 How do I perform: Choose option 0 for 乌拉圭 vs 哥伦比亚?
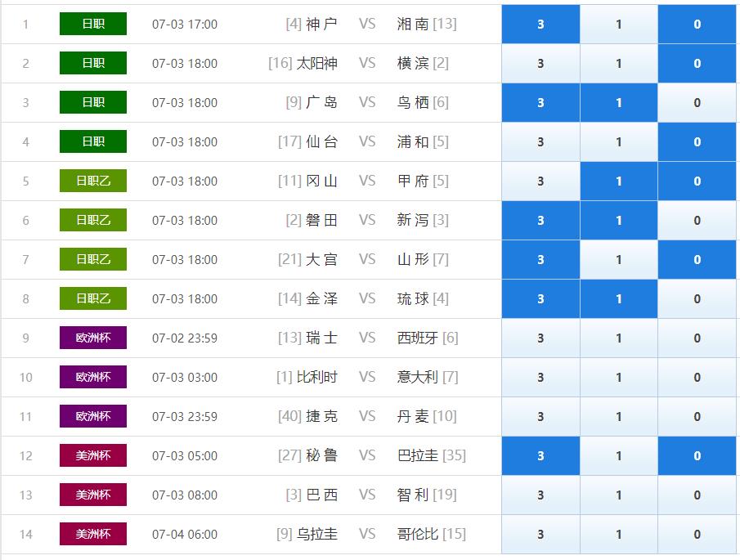coord(697,535)
